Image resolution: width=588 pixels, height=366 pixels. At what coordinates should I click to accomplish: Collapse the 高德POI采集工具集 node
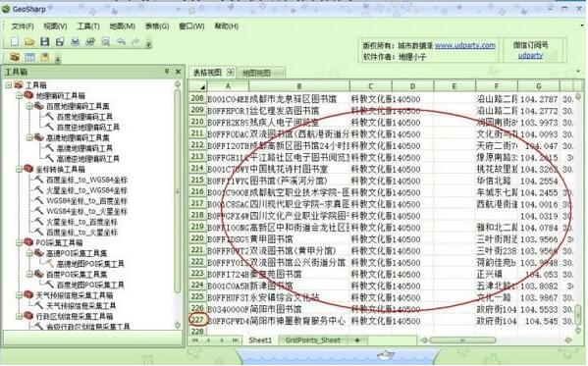click(x=29, y=253)
